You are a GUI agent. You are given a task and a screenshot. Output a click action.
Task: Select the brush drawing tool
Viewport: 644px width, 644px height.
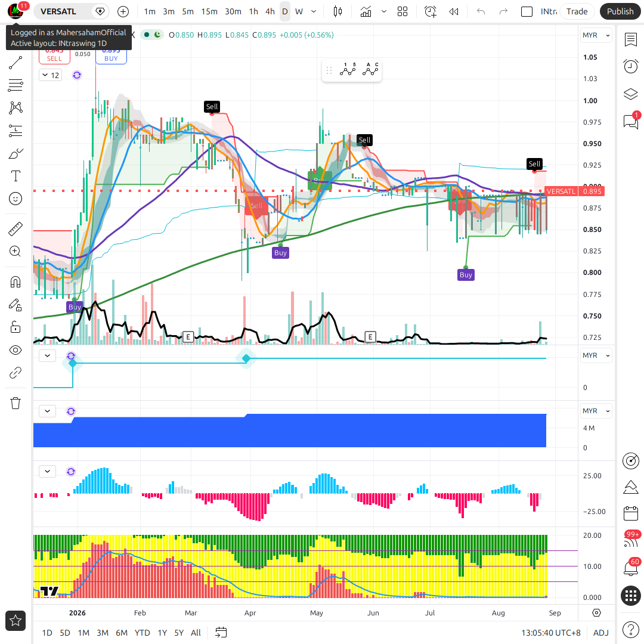click(x=15, y=154)
